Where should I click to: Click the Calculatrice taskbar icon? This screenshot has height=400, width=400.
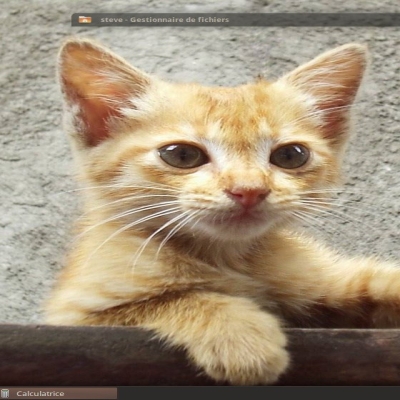pyautogui.click(x=5, y=393)
